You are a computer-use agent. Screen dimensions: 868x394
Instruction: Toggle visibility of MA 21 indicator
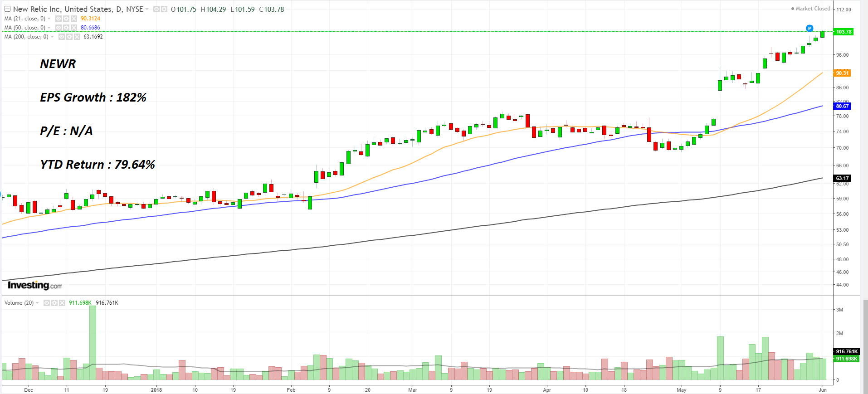pyautogui.click(x=59, y=19)
